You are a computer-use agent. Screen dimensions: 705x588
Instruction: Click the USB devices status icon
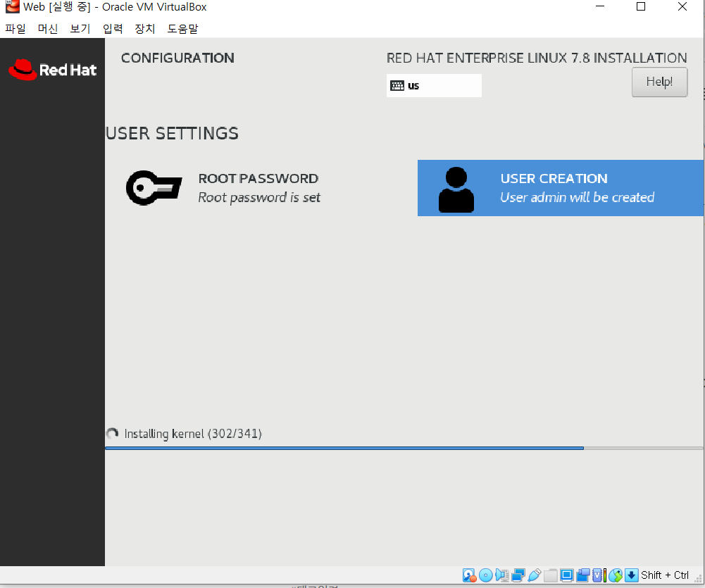pos(535,575)
